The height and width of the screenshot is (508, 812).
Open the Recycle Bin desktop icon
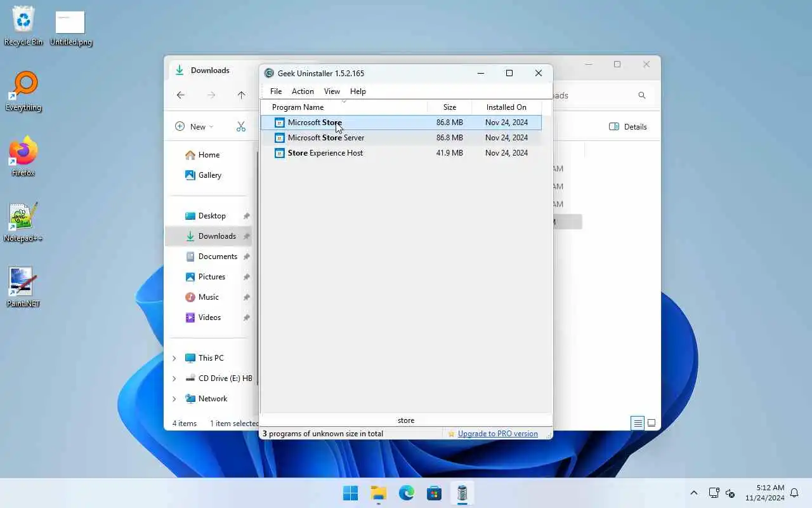(23, 26)
